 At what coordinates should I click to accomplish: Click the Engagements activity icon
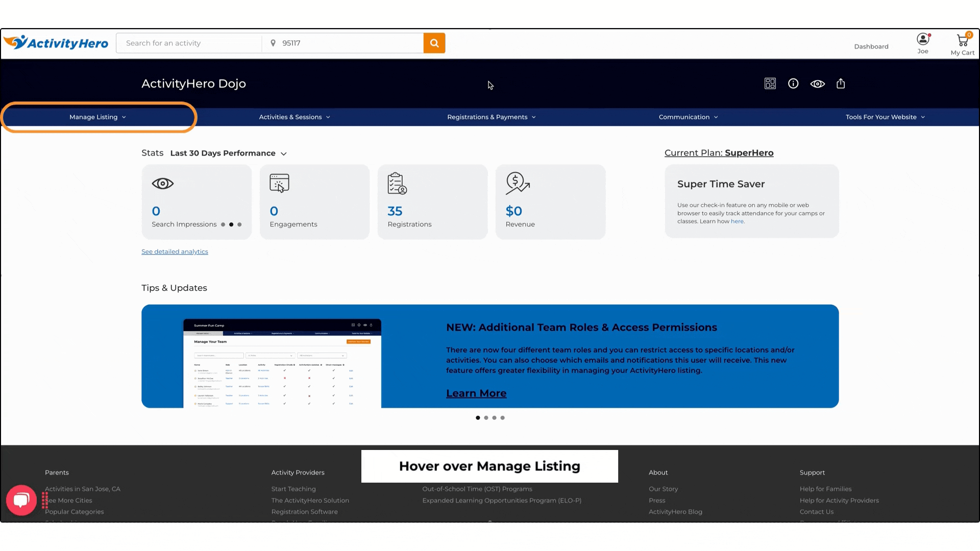(x=279, y=183)
